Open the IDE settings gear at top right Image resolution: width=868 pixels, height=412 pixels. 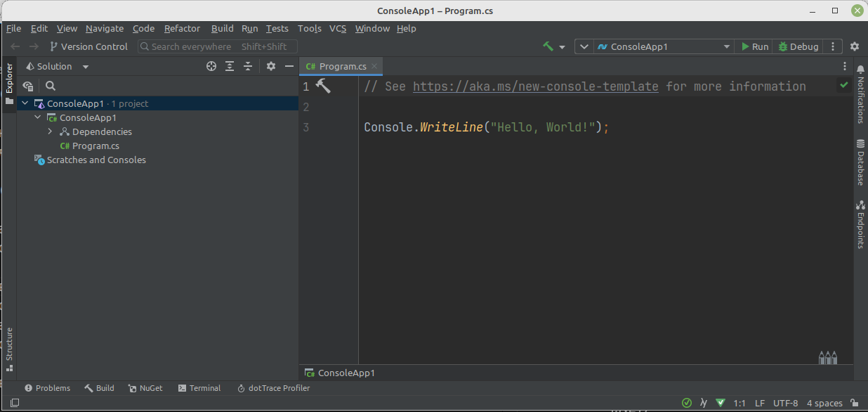[x=854, y=46]
